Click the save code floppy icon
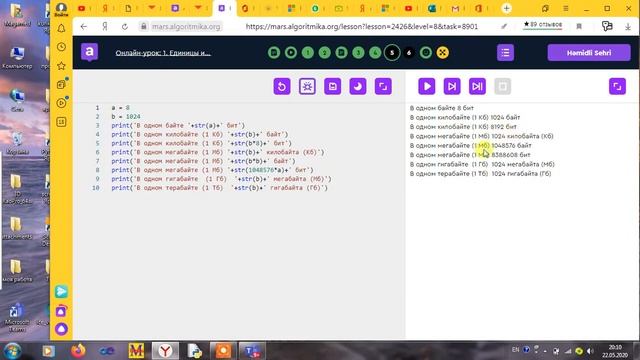Screen dimensions: 640x360 pos(332,87)
